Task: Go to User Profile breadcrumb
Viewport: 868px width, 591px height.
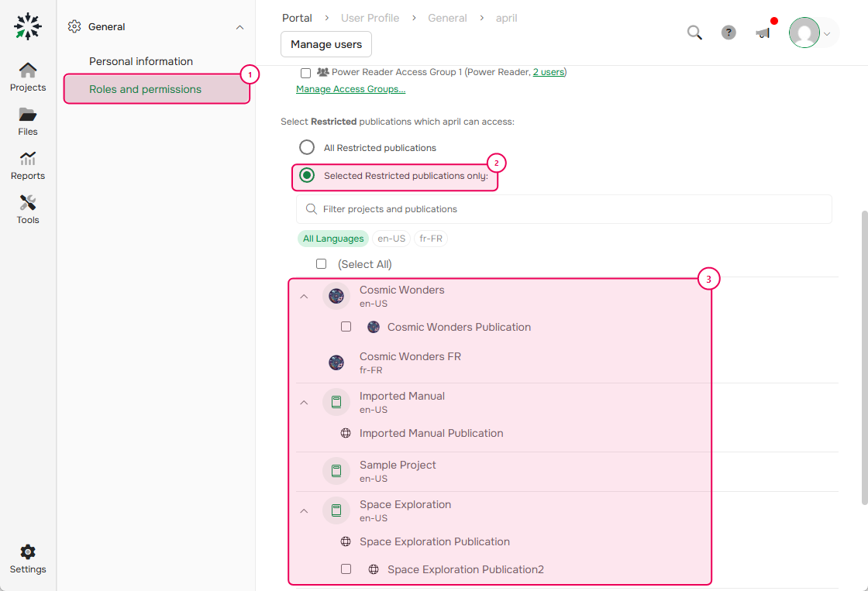Action: pos(370,18)
